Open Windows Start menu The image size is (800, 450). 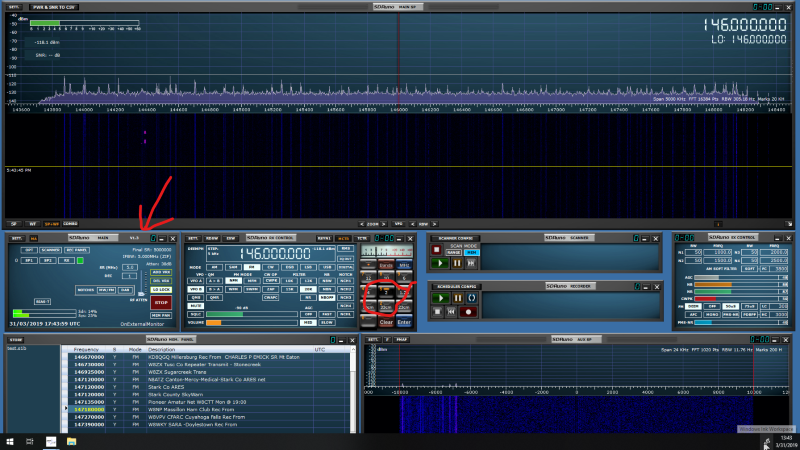tap(9, 441)
